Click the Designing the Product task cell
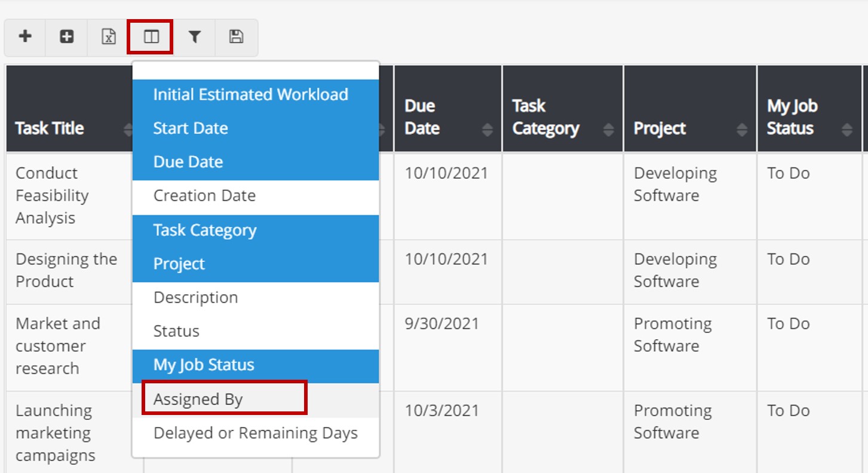 66,270
